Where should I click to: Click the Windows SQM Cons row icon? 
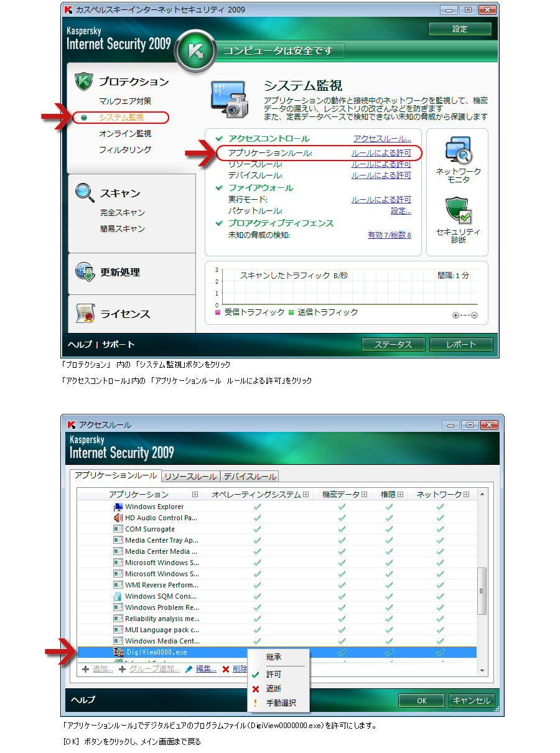point(118,596)
